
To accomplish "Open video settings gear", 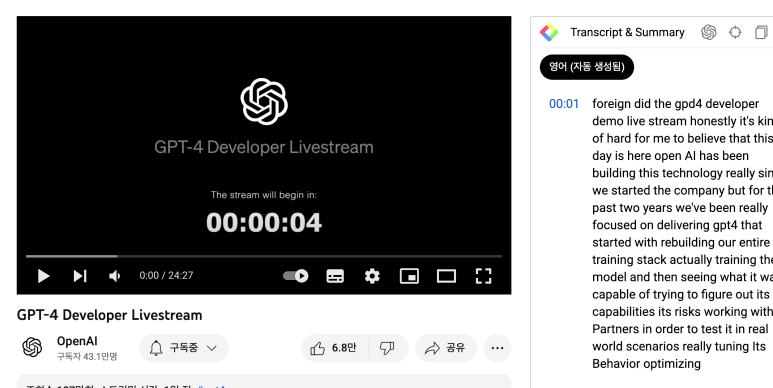I will [372, 276].
